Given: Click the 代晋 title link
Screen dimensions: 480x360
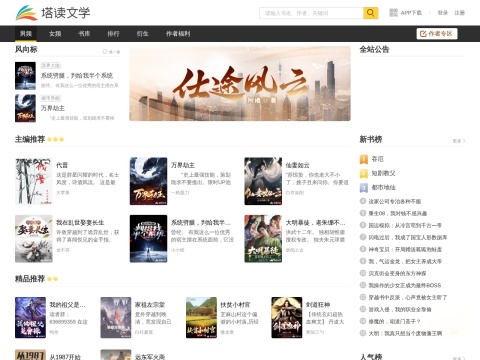Looking at the screenshot, I should (62, 165).
